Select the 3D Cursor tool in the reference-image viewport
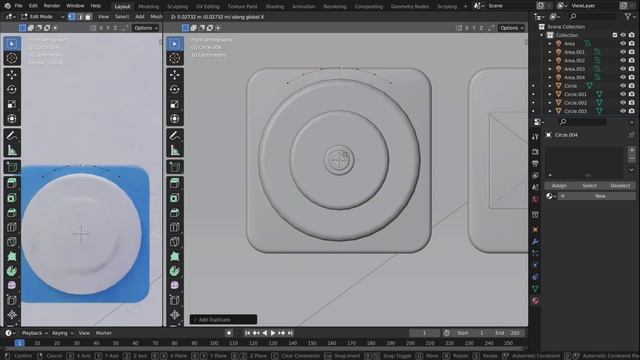This screenshot has height=360, width=640. (12, 58)
